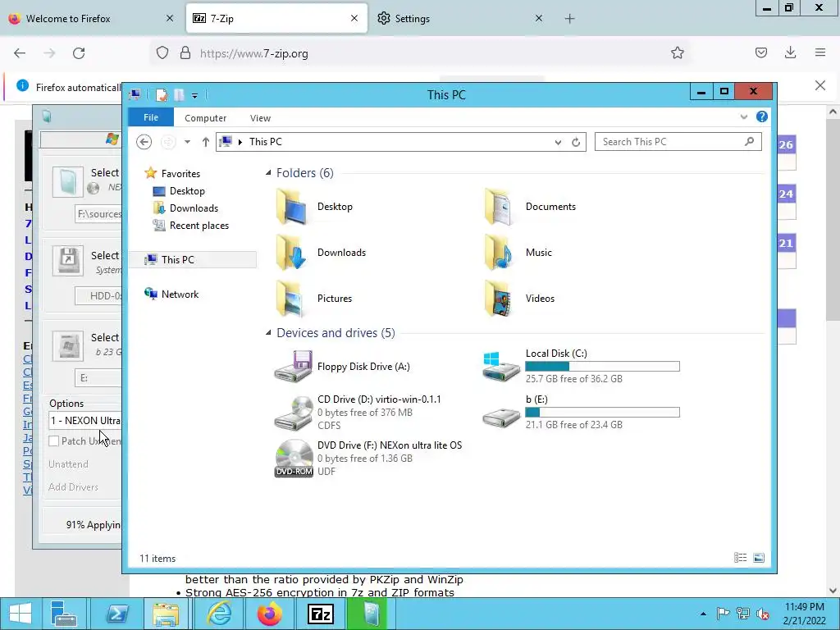Open the Downloads folder under Folders

(x=321, y=253)
